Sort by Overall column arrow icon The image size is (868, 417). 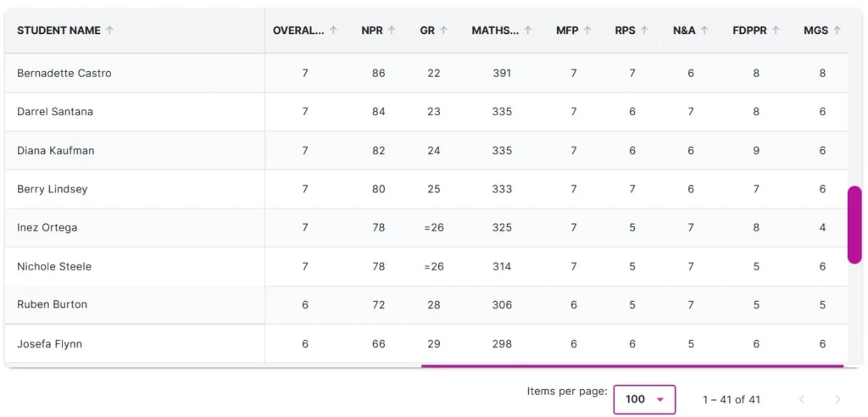[333, 31]
